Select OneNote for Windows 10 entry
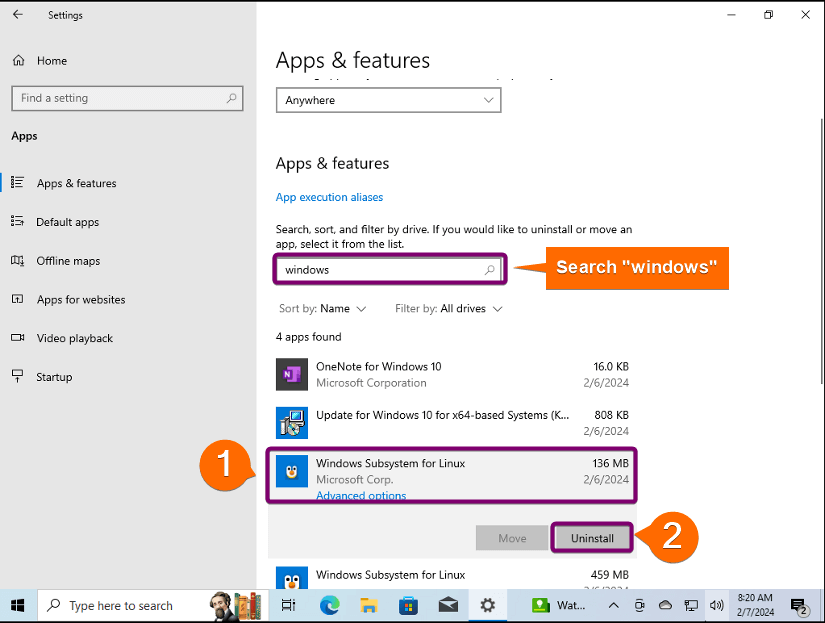Viewport: 825px width, 623px height. [x=452, y=375]
